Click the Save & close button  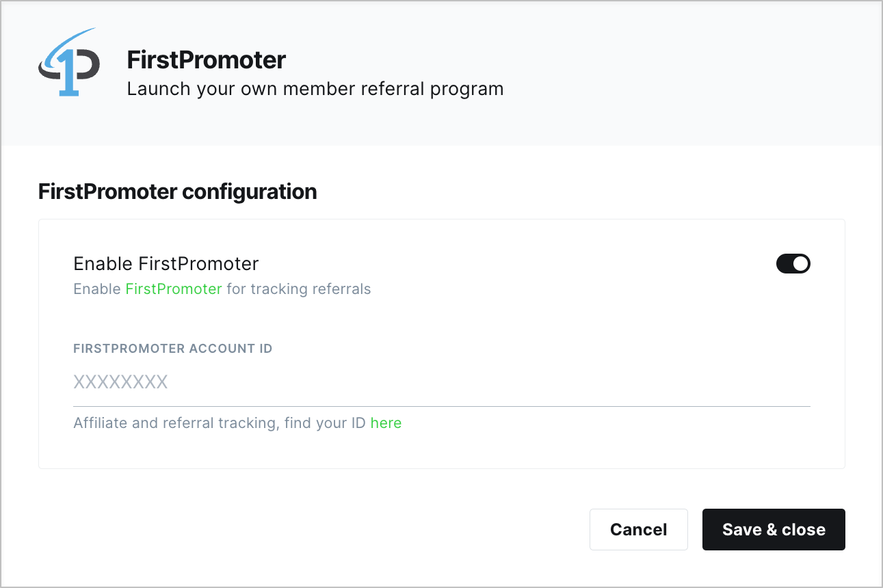pyautogui.click(x=773, y=529)
